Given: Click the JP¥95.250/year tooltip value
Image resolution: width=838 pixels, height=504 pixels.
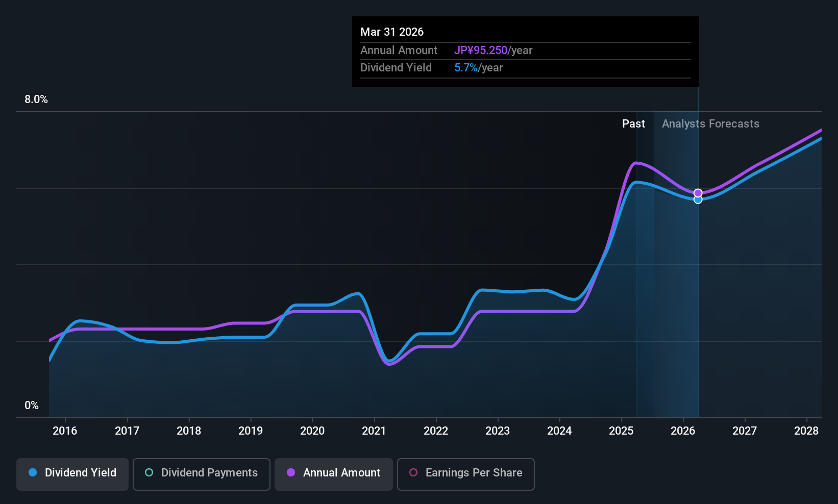Looking at the screenshot, I should (493, 51).
